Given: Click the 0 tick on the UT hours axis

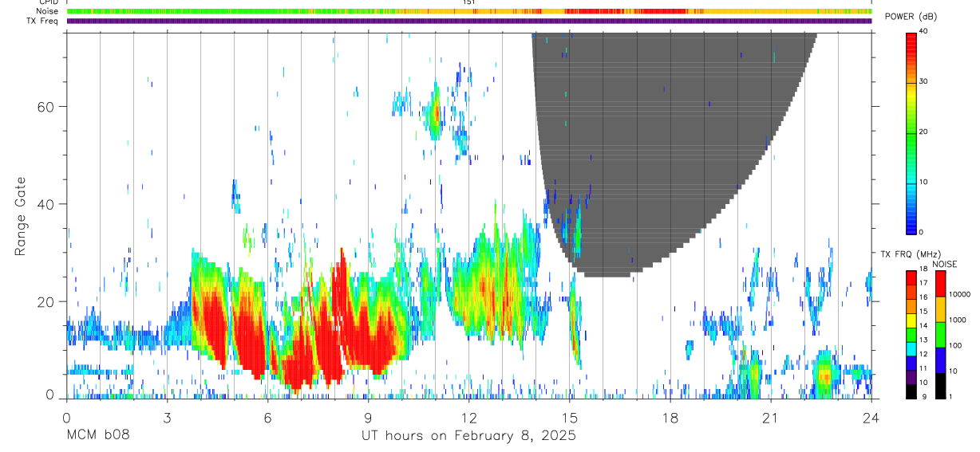Looking at the screenshot, I should (x=66, y=417).
